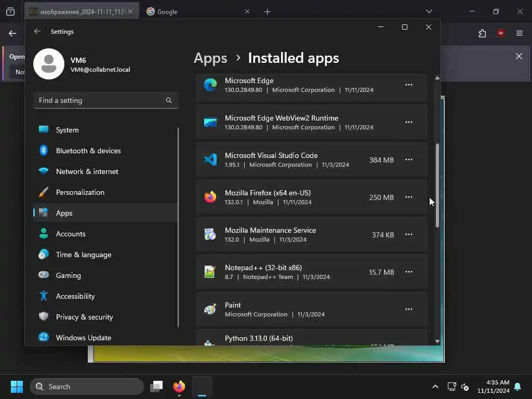Click the Gaming controller icon
The height and width of the screenshot is (399, 532).
coord(44,275)
